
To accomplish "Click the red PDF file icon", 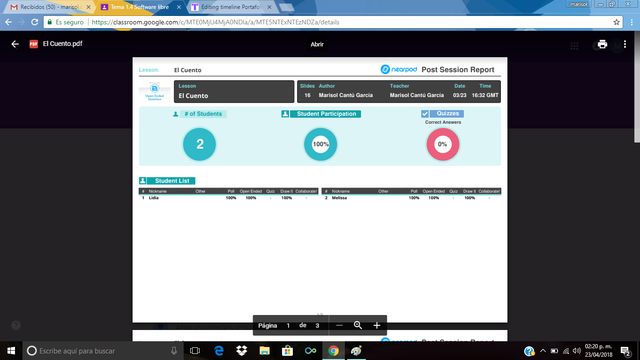I will click(x=33, y=44).
